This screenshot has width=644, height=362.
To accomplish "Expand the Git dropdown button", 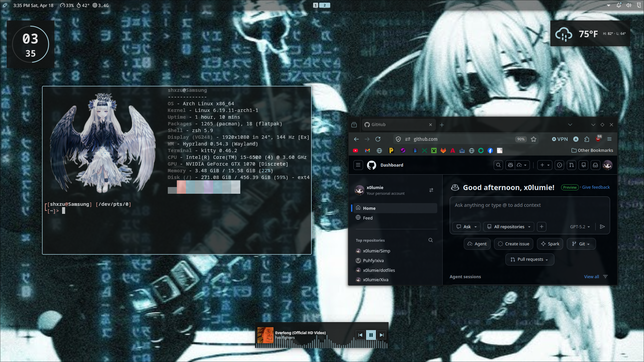I will [x=581, y=244].
